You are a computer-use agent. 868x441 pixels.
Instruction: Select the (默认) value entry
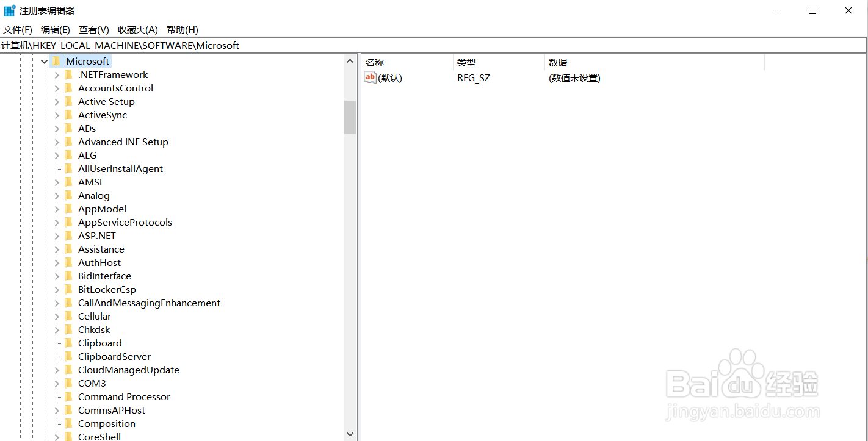coord(390,78)
